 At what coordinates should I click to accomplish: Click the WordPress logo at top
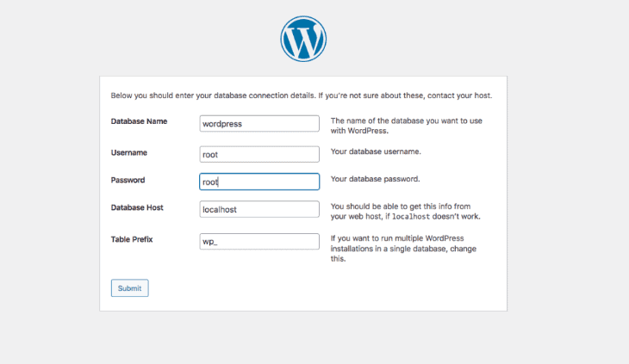pyautogui.click(x=303, y=39)
